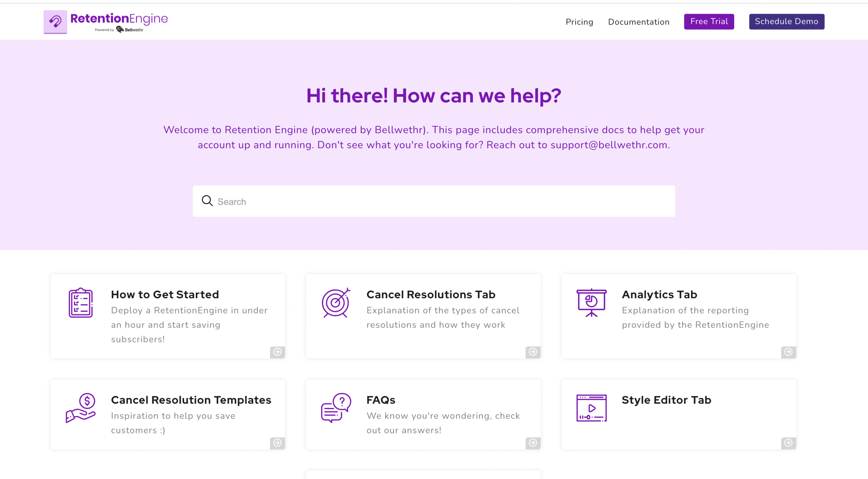Open Cancel Resolution Templates article
The width and height of the screenshot is (868, 479).
tap(191, 400)
